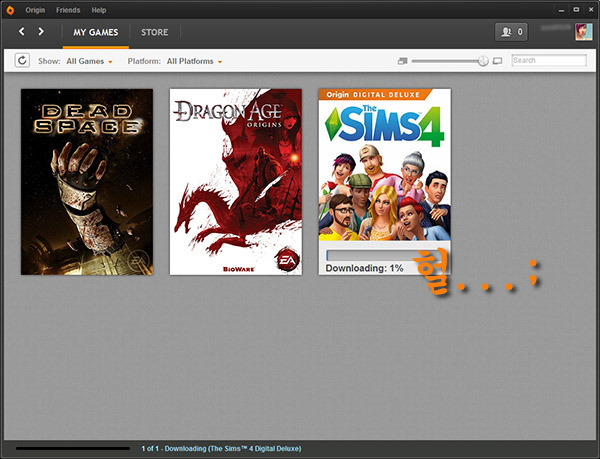Select the Dead Space game tile
The height and width of the screenshot is (459, 600).
click(87, 182)
